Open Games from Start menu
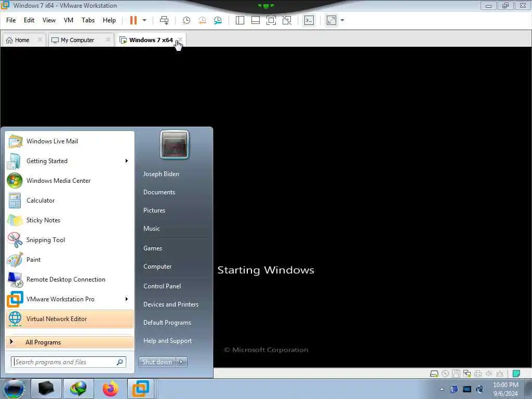 tap(153, 248)
